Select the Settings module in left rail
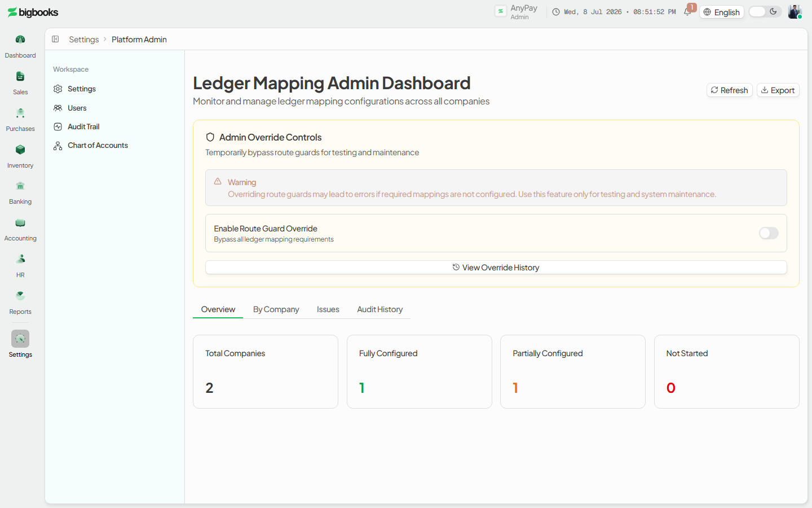This screenshot has height=508, width=812. 20,339
